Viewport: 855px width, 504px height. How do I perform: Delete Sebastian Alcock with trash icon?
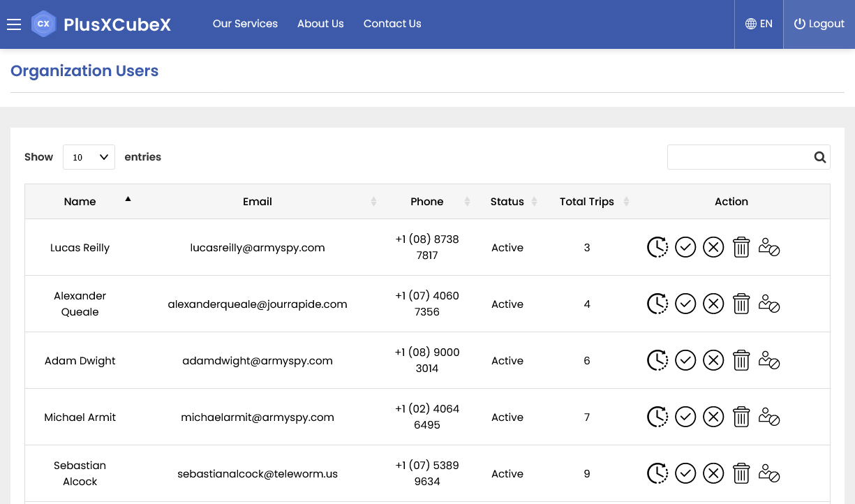(x=741, y=473)
